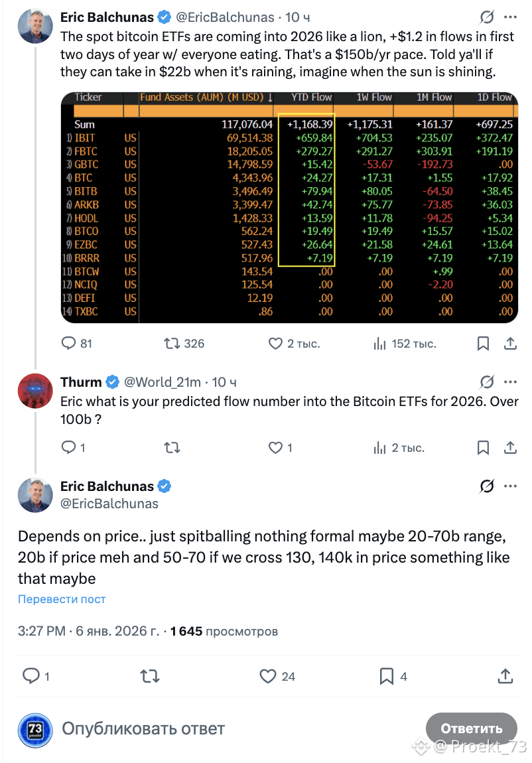Open more options on Thurm's reply
This screenshot has height=763, width=532.
(510, 382)
